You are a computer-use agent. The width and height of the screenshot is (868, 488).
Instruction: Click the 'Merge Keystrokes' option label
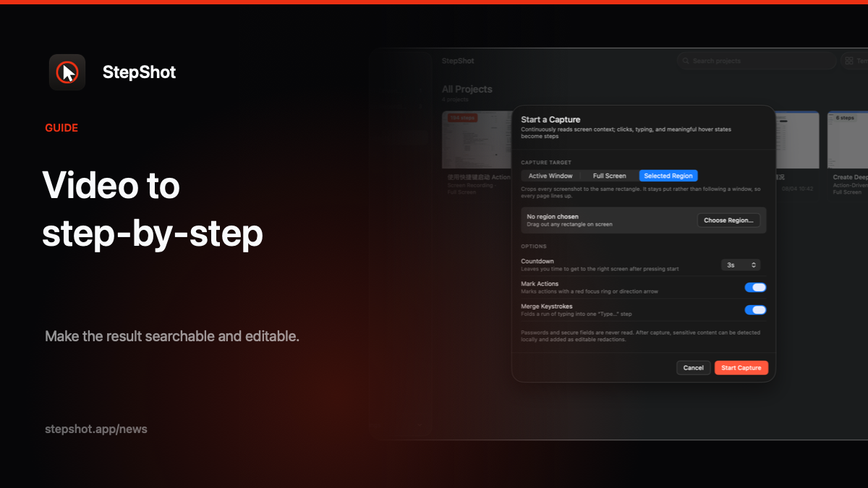[546, 306]
